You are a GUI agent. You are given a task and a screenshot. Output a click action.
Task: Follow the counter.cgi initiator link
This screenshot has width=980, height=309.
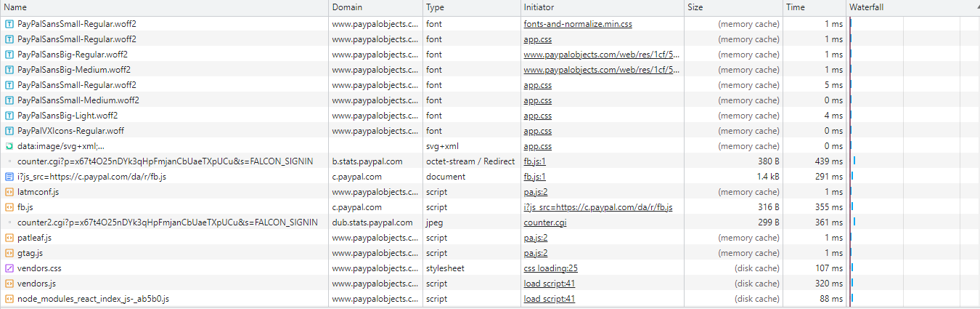tap(545, 222)
